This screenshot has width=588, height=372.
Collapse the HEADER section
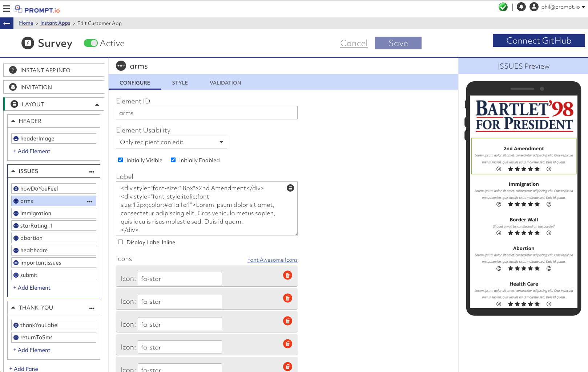(x=13, y=121)
